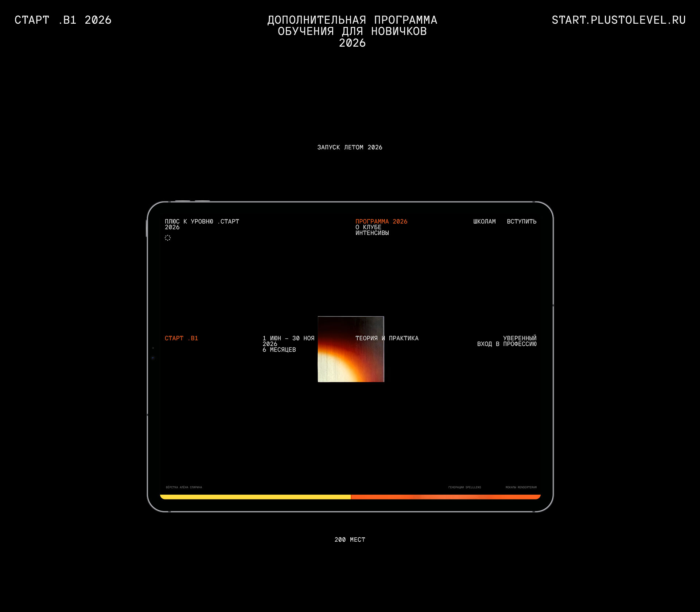Click УВЕРЕННЫЙ ВХОД В ПРОФЕССИЮ text
This screenshot has height=612, width=700.
[510, 341]
